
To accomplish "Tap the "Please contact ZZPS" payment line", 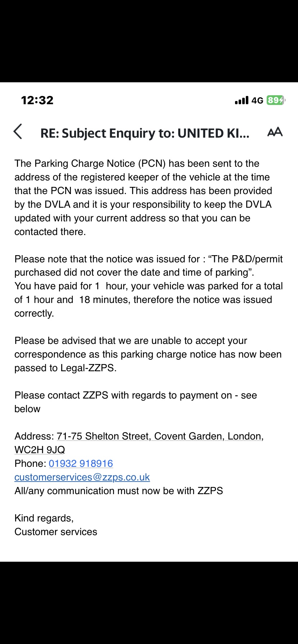I will pyautogui.click(x=135, y=395).
